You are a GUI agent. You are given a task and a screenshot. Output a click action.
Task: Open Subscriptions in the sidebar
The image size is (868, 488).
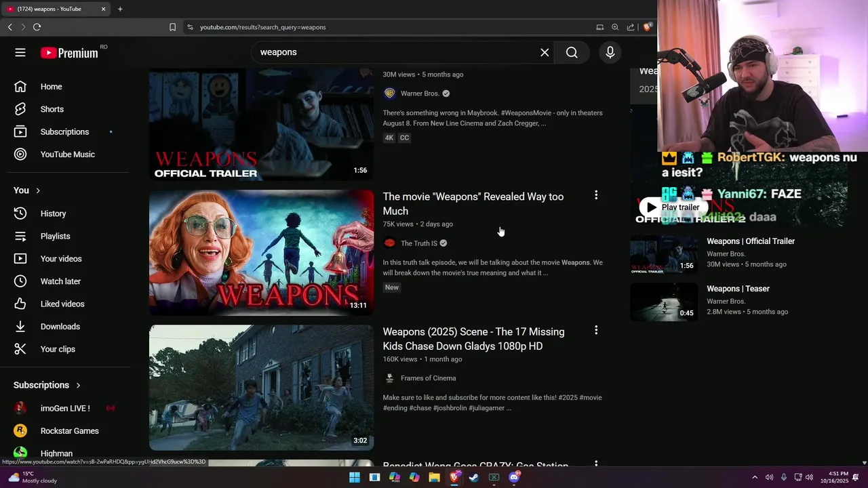point(65,131)
